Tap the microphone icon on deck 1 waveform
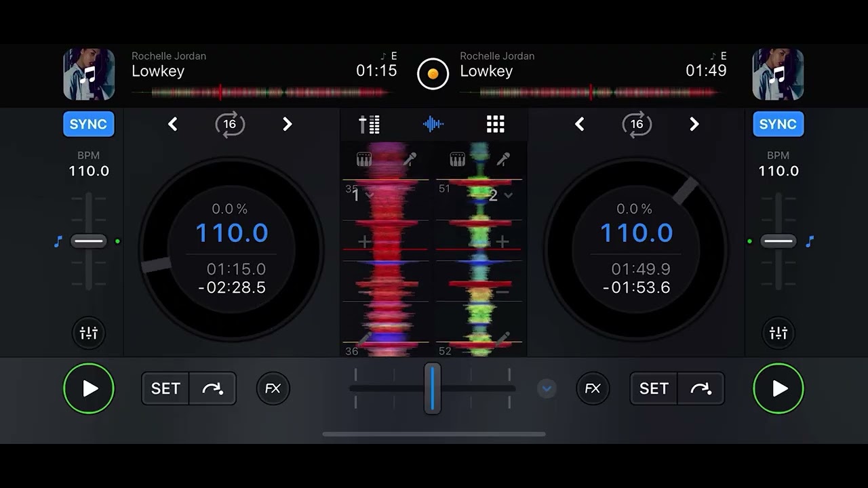The image size is (868, 488). (x=410, y=159)
